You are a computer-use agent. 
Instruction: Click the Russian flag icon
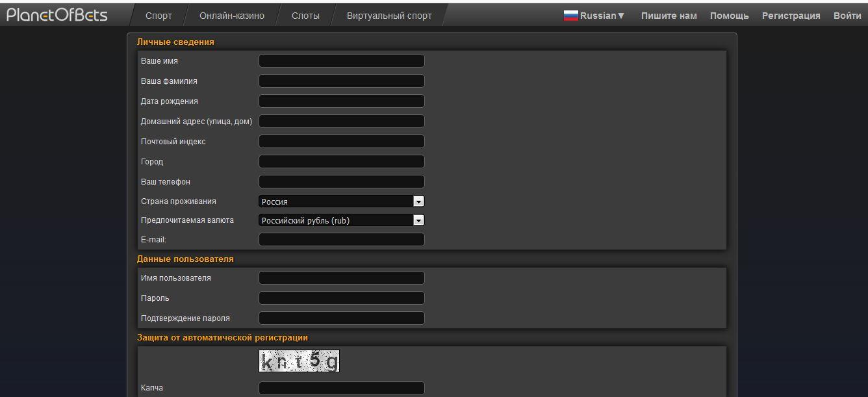tap(570, 14)
